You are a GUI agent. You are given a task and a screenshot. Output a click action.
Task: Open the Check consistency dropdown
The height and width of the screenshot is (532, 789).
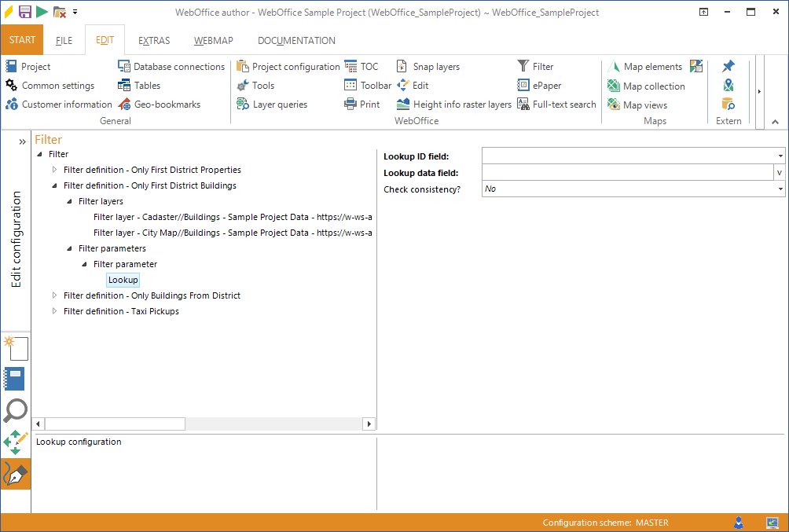pyautogui.click(x=780, y=189)
